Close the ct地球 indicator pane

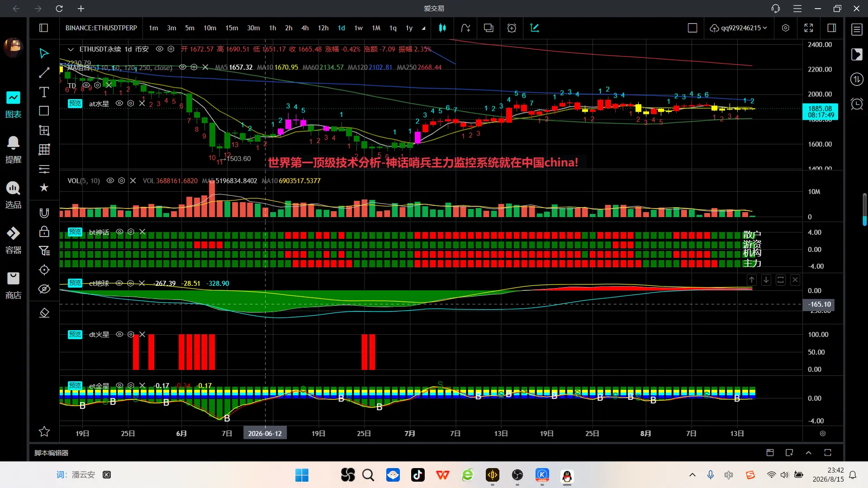pyautogui.click(x=795, y=280)
